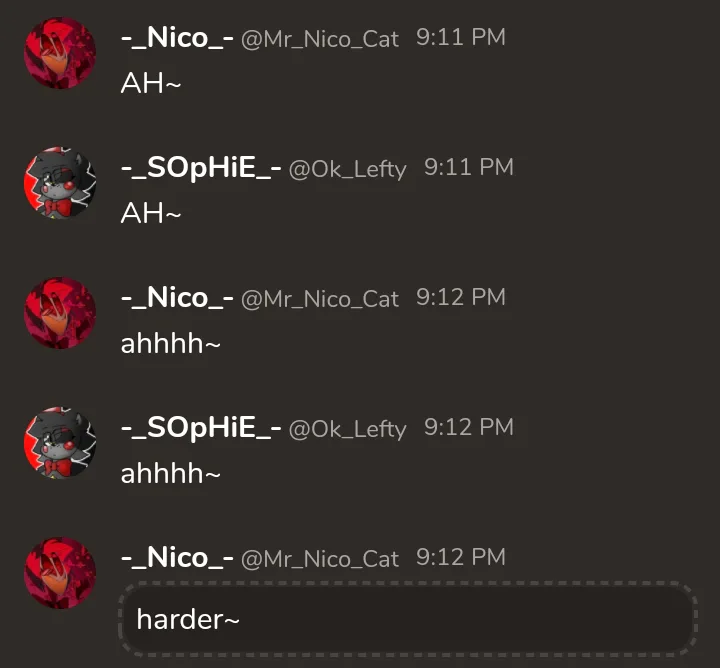
Task: Open SOpHiE's avatar on the 9:11 PM message
Action: (x=60, y=183)
